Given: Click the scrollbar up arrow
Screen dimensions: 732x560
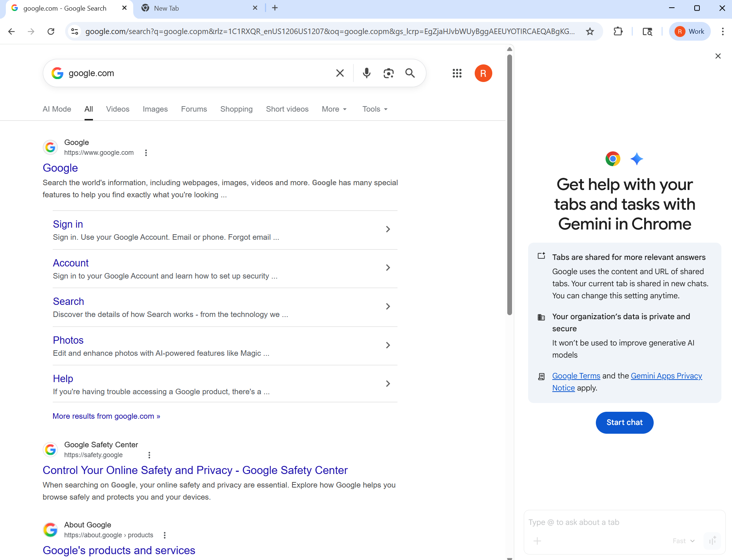Looking at the screenshot, I should click(509, 49).
